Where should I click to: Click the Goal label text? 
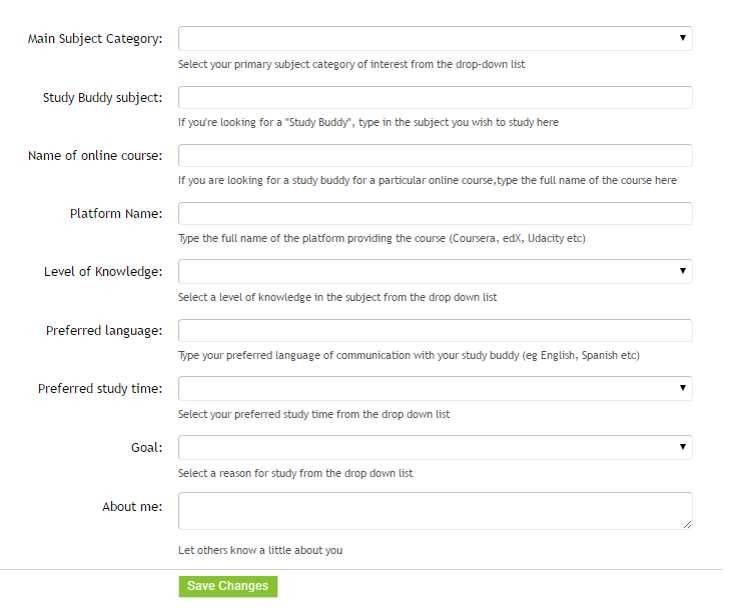[147, 448]
